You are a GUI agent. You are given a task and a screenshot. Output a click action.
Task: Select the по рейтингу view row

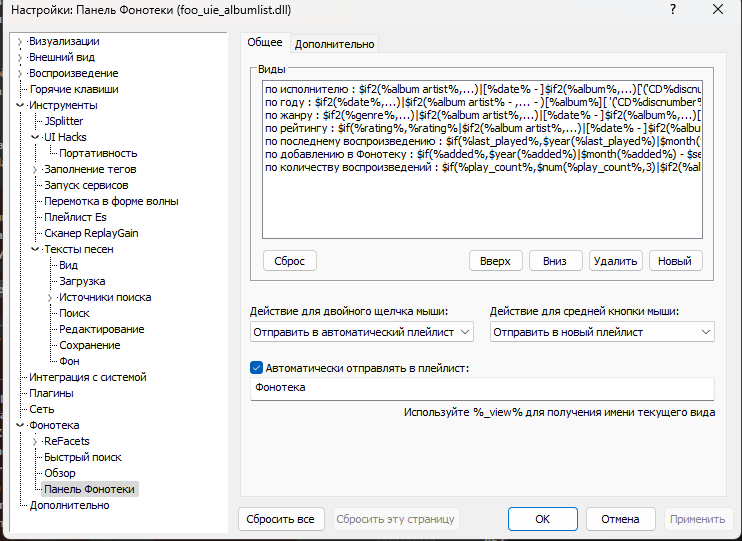click(482, 128)
